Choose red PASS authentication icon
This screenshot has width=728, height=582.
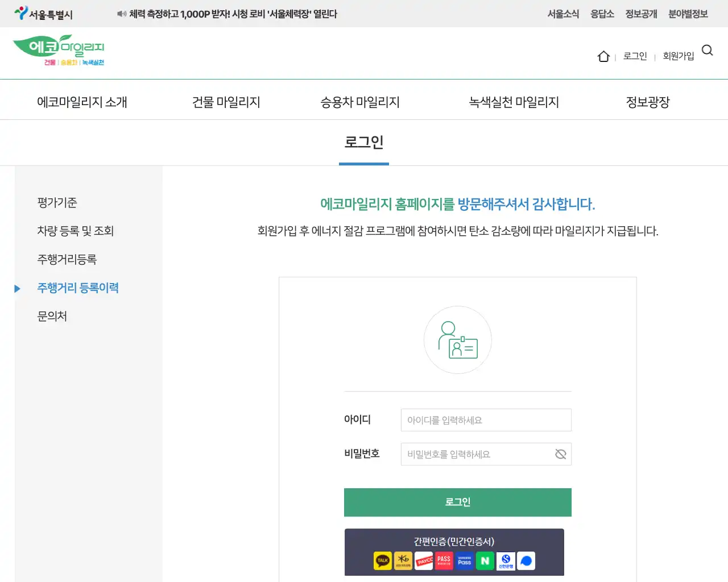coord(444,561)
